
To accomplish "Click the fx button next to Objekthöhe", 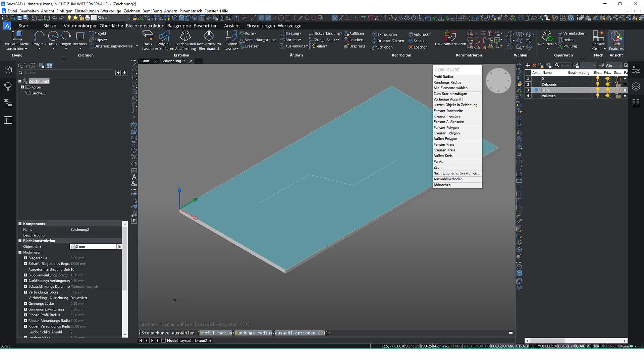I will (119, 247).
